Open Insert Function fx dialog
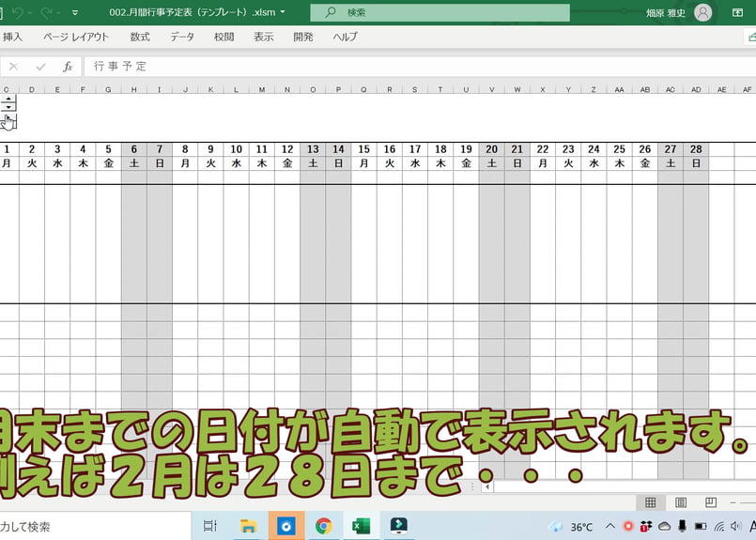Screen dimensions: 756x540 tap(68, 67)
